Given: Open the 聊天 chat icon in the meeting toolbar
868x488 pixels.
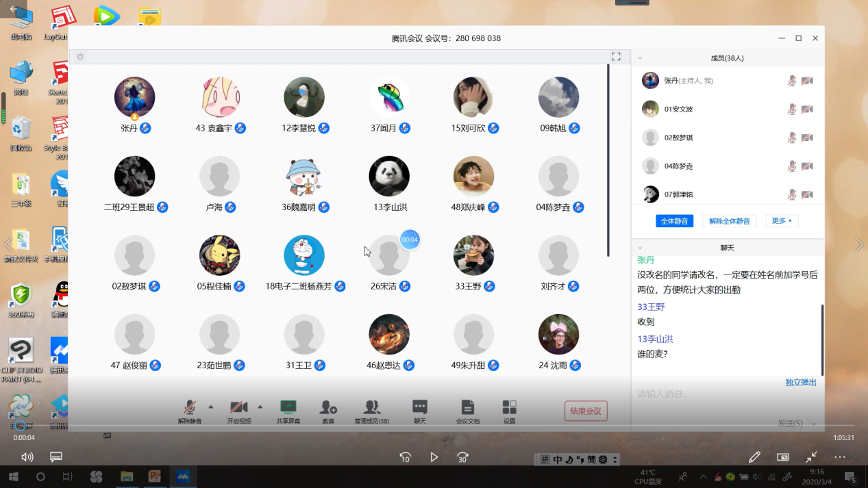Looking at the screenshot, I should click(x=420, y=407).
